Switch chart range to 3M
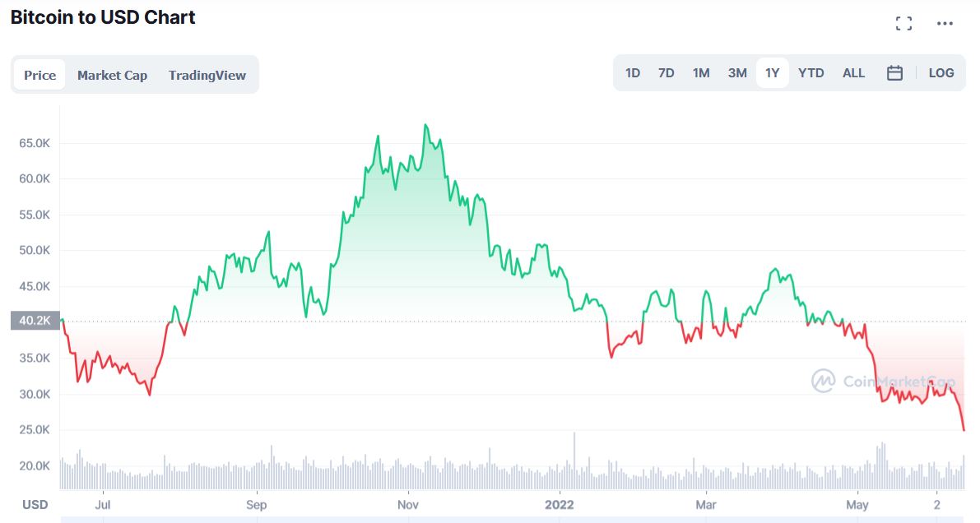The height and width of the screenshot is (523, 980). (x=736, y=73)
